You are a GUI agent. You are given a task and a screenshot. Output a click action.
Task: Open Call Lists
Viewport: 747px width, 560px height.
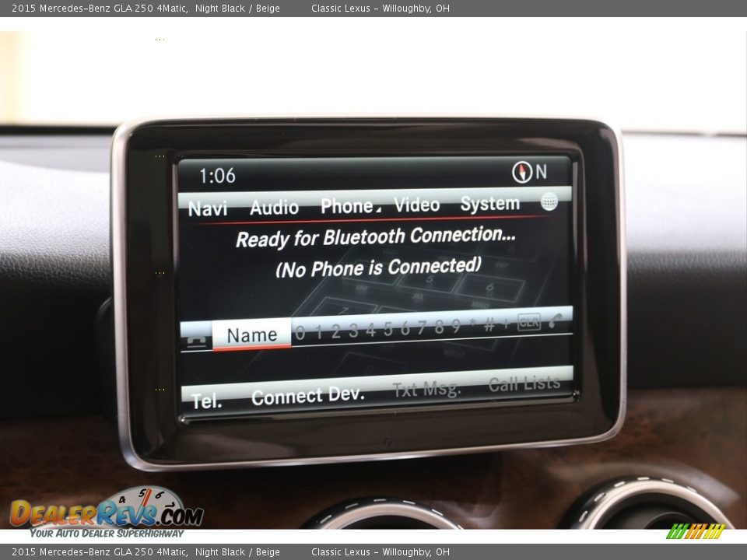[x=524, y=383]
